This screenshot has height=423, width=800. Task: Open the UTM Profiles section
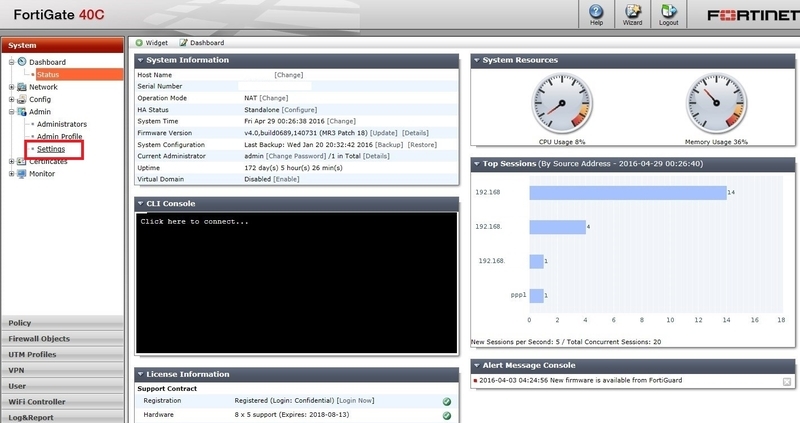tap(62, 355)
